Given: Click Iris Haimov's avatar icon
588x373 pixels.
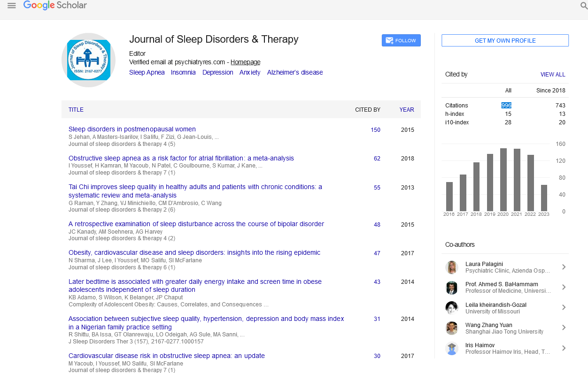Looking at the screenshot, I should 452,348.
